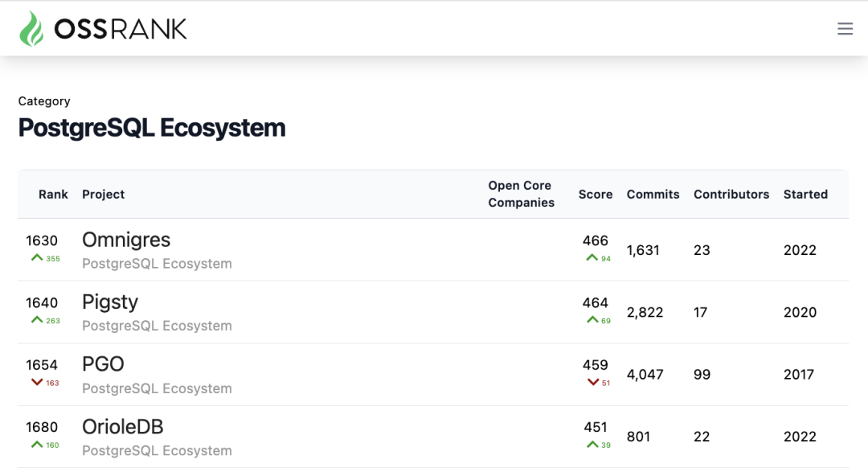Open the OrioleDB project page
The height and width of the screenshot is (468, 868).
click(x=123, y=426)
